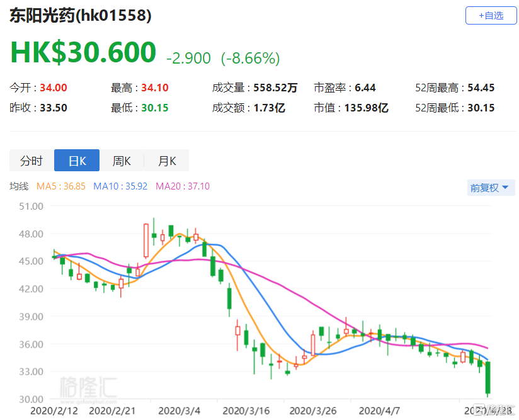
Task: Click the 成交量 value 558.52万
Action: (x=275, y=88)
